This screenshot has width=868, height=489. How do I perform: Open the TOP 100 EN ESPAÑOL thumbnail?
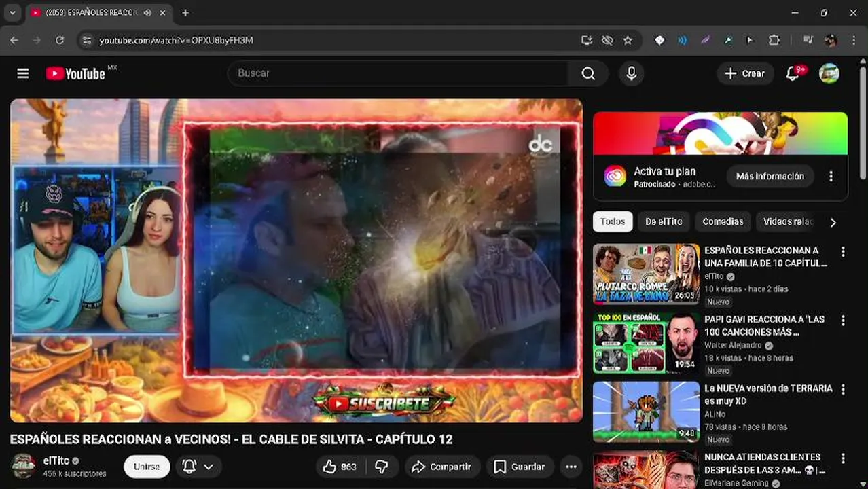646,343
